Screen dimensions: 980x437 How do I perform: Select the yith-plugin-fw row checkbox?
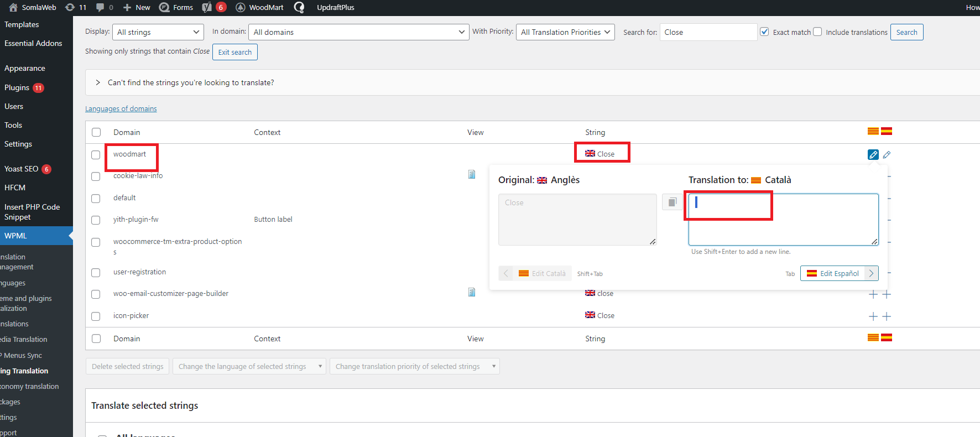point(96,220)
